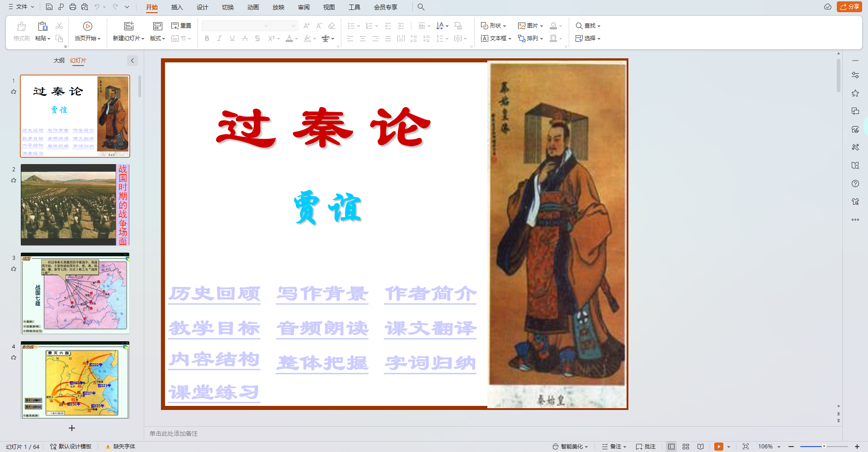The height and width of the screenshot is (452, 868).
Task: Click the 缺失字体 missing fonts notice
Action: click(120, 447)
